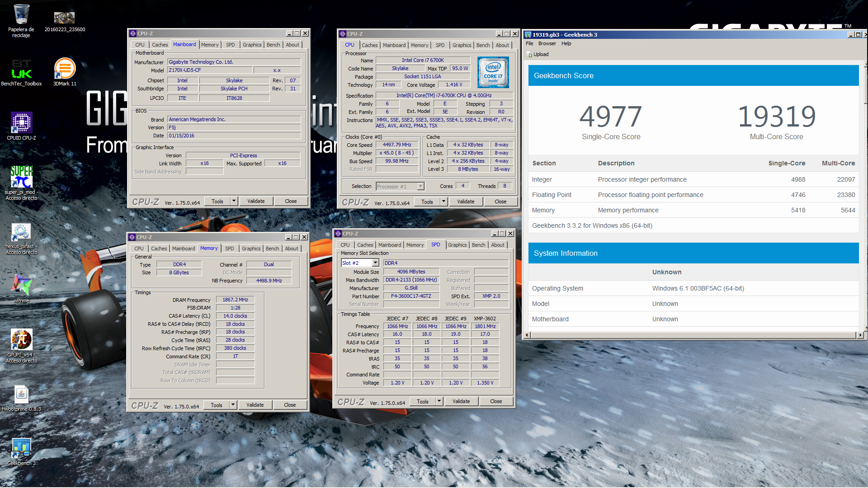Screen dimensions: 868x488
Task: Click the CAS# Latency 14.0 clocks field
Action: tap(235, 316)
